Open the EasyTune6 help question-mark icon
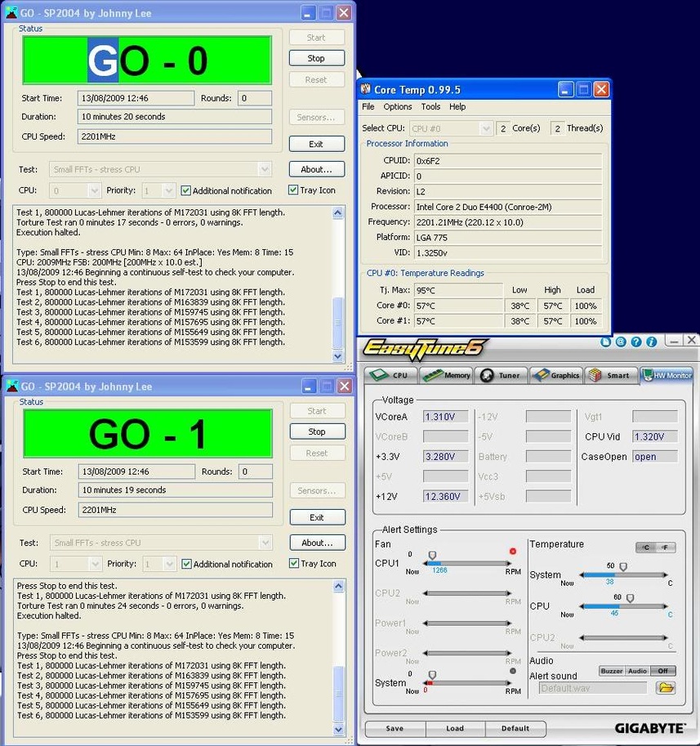Viewport: 700px width, 746px height. 636,342
